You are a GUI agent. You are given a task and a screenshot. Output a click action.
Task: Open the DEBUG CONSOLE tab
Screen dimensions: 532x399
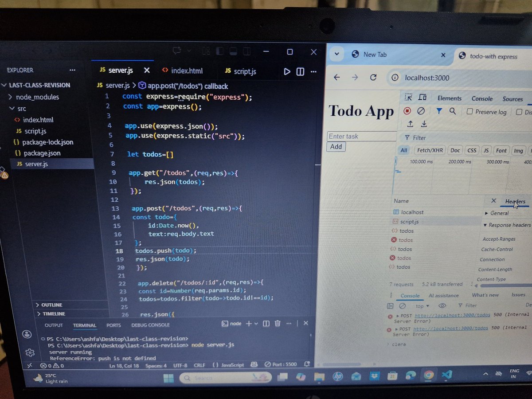click(x=151, y=325)
